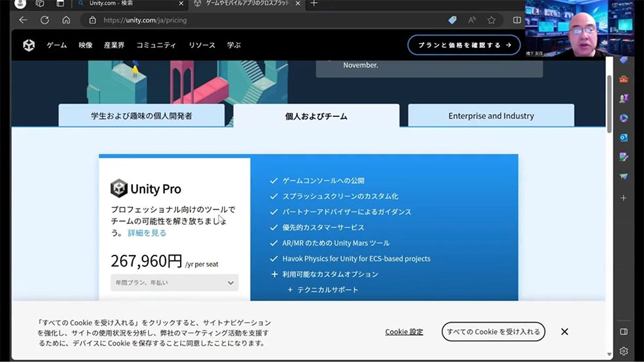Click the パートナーアドバイザーによるガイダンス feature text
This screenshot has width=644, height=362.
(x=347, y=212)
